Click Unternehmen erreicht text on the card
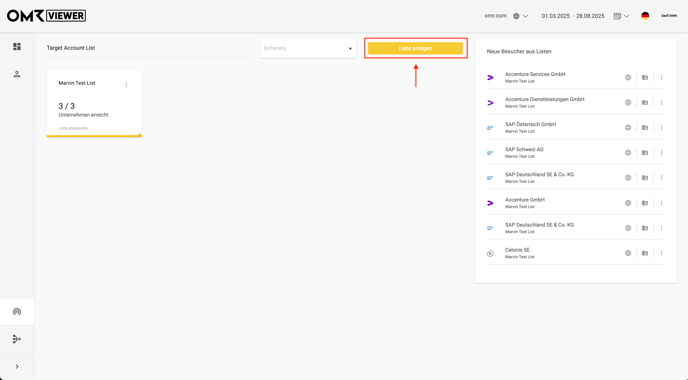The width and height of the screenshot is (688, 380). coord(83,115)
